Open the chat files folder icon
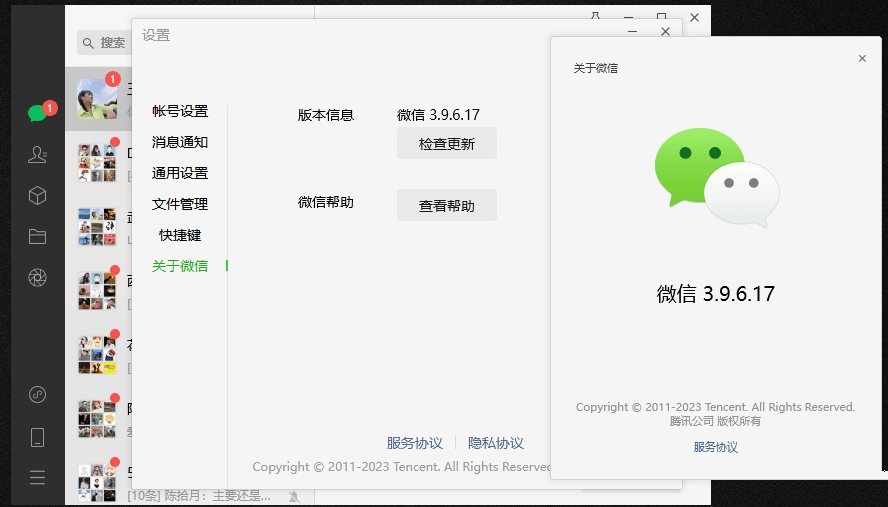The height and width of the screenshot is (507, 888). click(x=37, y=237)
